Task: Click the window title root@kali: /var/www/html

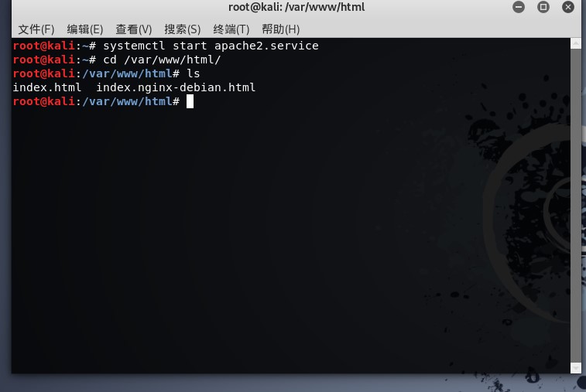Action: pos(296,7)
